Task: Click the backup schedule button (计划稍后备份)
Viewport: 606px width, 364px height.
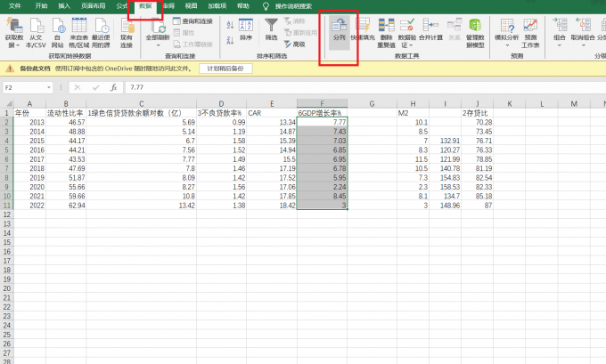Action: click(x=225, y=69)
